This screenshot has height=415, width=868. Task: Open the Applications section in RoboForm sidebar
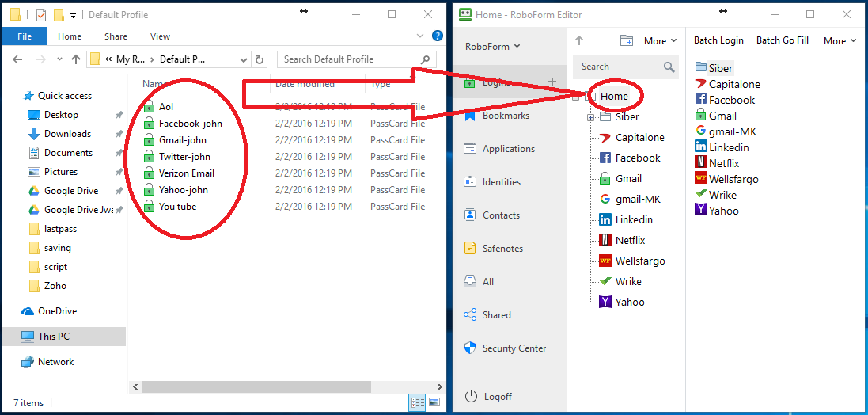(498, 148)
